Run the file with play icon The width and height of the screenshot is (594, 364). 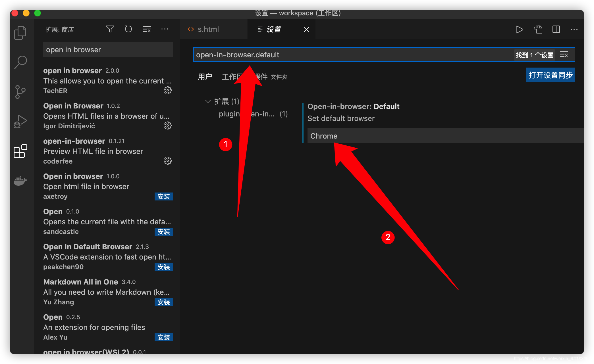tap(519, 30)
